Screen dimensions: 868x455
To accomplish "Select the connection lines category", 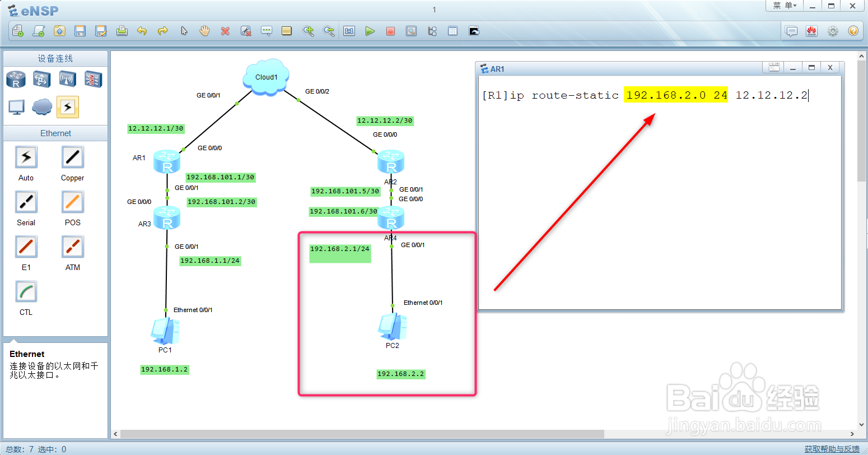I will [x=68, y=106].
